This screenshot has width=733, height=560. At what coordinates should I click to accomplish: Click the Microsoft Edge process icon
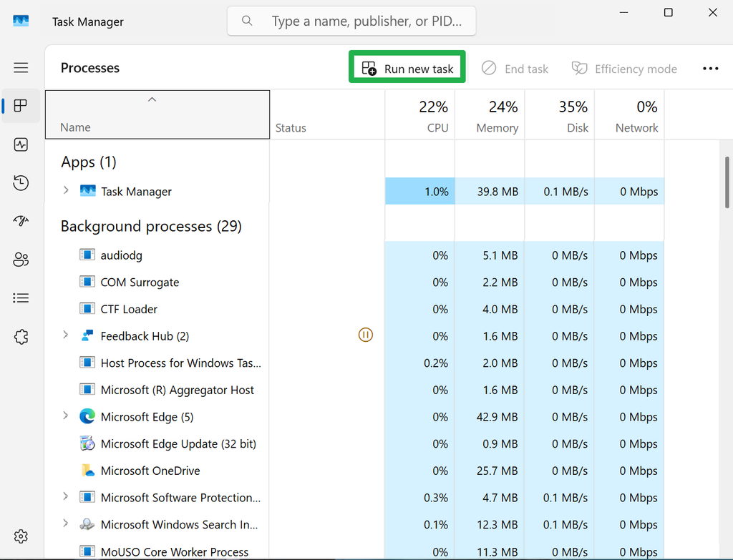(x=87, y=416)
